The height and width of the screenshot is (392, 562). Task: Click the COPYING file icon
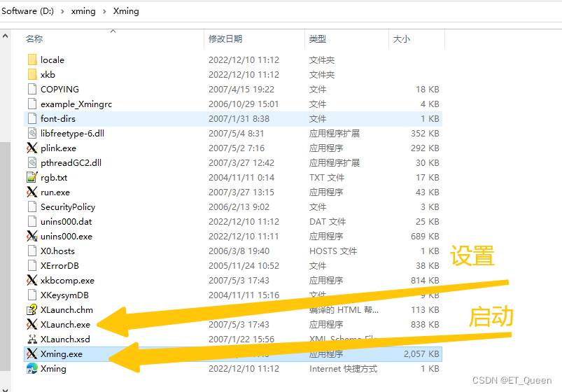coord(32,90)
